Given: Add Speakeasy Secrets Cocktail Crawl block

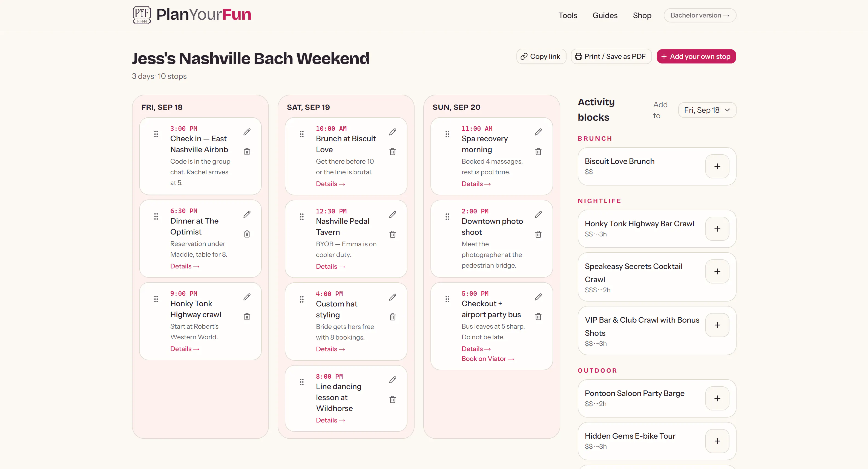Looking at the screenshot, I should tap(717, 271).
